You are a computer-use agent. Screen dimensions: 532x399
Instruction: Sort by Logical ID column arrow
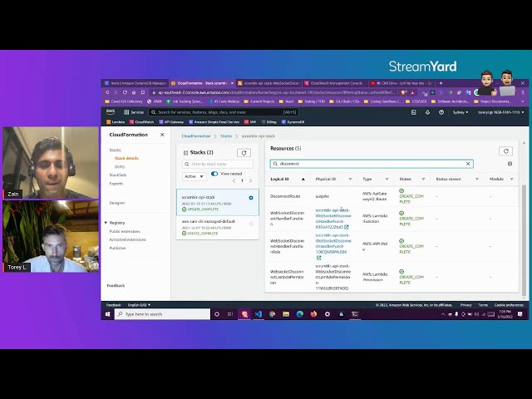tap(303, 180)
